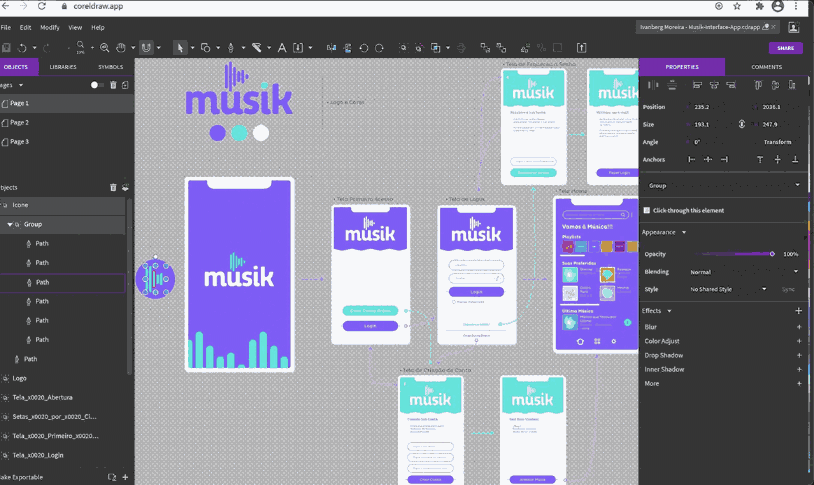
Task: Click the Share button
Action: click(x=785, y=47)
